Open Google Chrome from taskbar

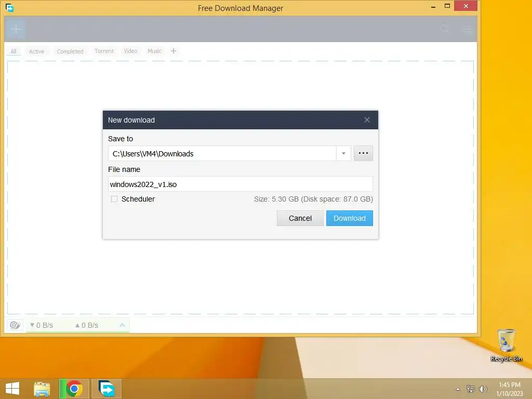tap(74, 389)
